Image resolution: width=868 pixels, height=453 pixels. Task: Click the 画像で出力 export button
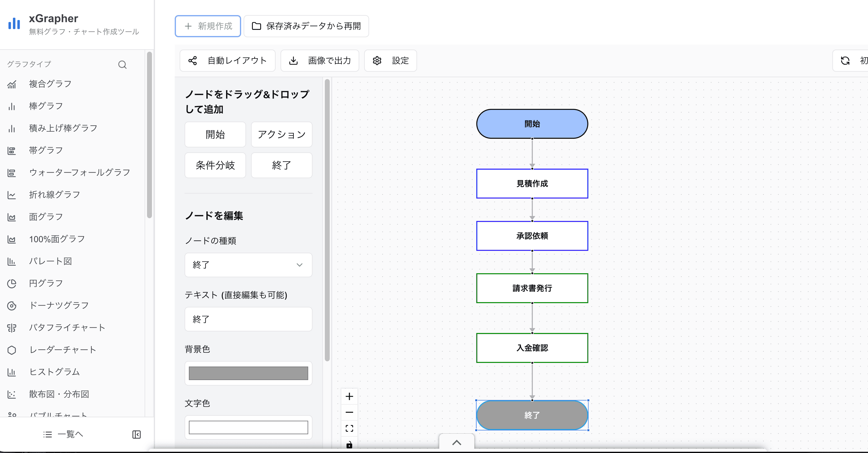click(x=320, y=61)
